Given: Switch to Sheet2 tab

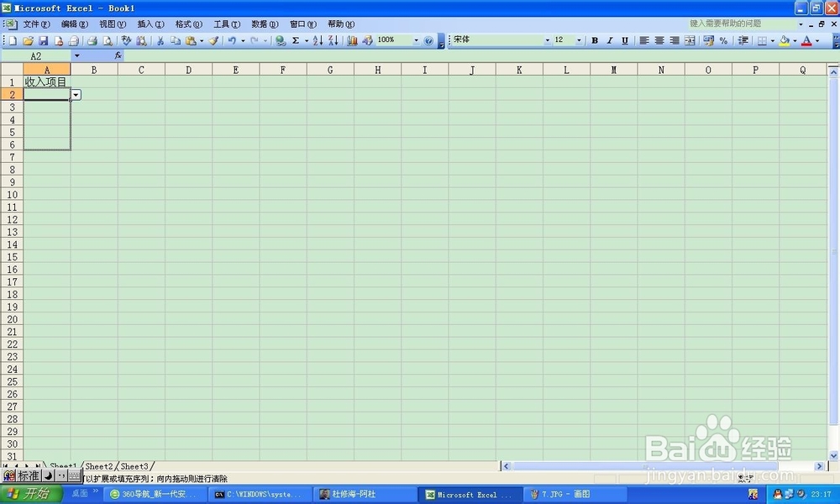Looking at the screenshot, I should (99, 466).
